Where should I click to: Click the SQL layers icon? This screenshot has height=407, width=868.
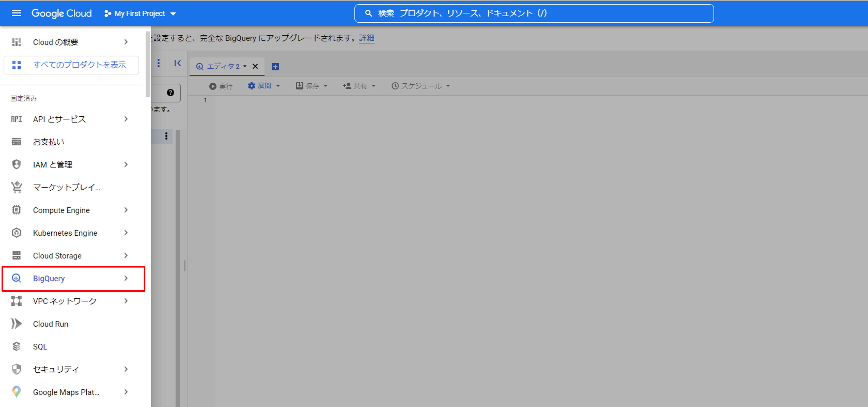17,346
